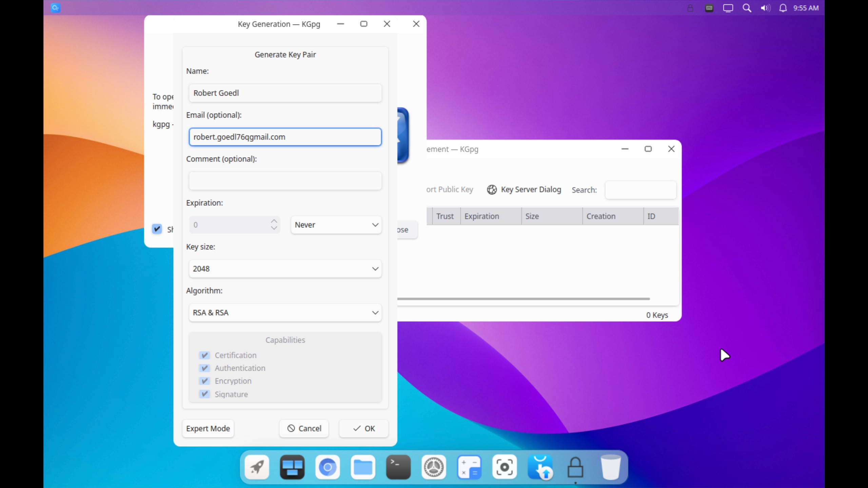Open the calculator dock icon

(469, 467)
